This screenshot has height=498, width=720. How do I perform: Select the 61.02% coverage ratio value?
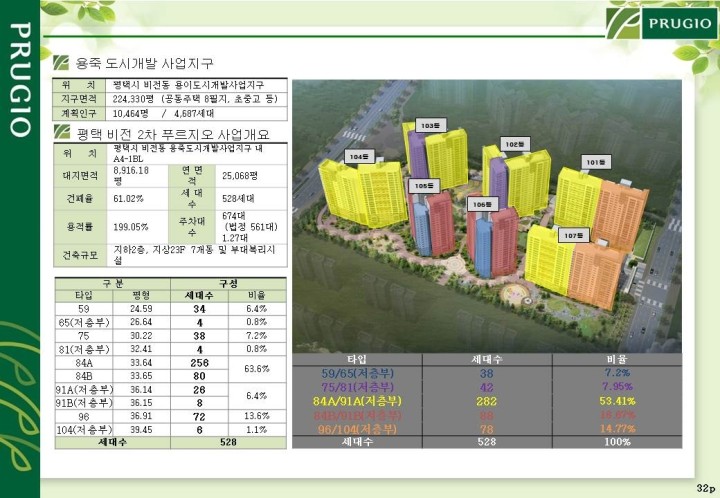pos(128,199)
